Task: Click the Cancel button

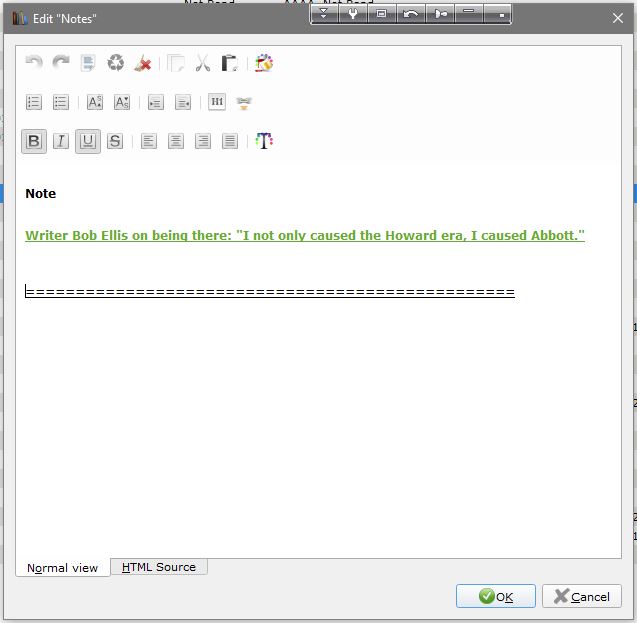Action: [x=582, y=596]
